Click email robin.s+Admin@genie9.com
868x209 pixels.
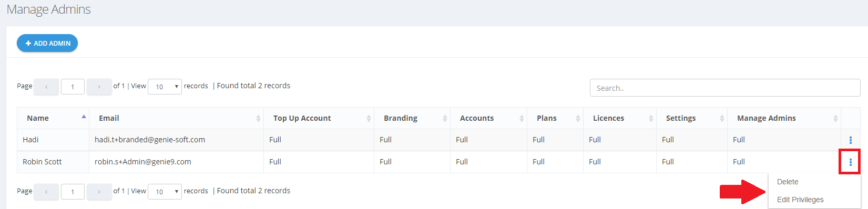(143, 162)
